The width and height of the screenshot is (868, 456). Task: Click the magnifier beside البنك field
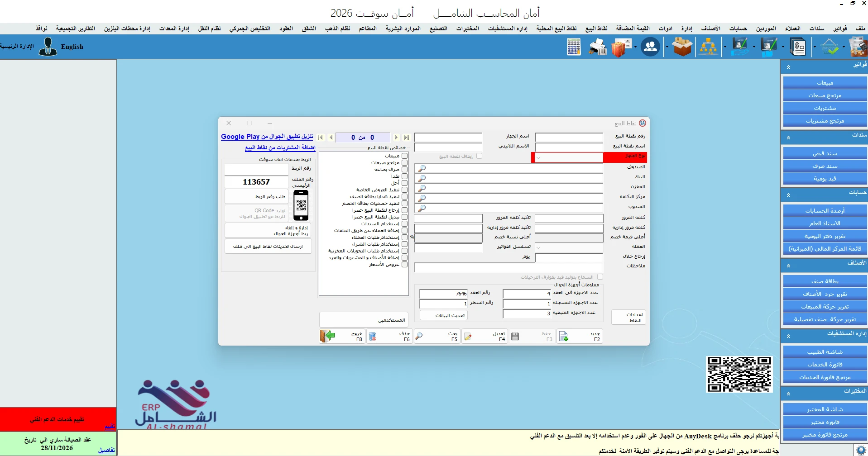tap(422, 178)
